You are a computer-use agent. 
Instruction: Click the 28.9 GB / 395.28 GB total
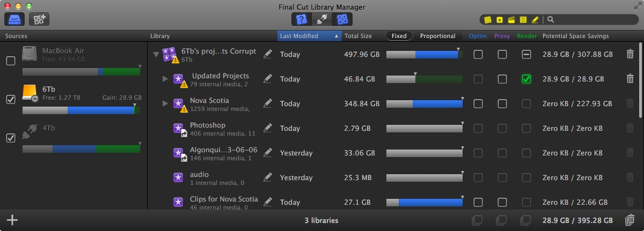pos(577,220)
